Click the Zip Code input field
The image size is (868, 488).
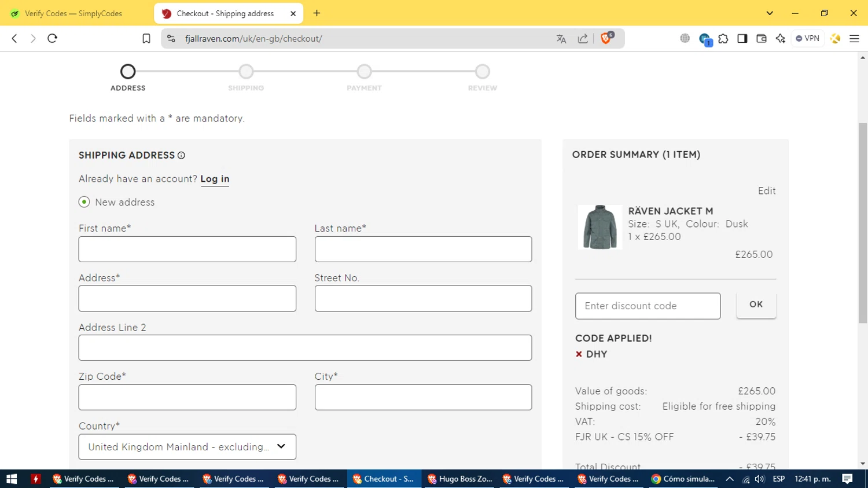[x=187, y=397]
